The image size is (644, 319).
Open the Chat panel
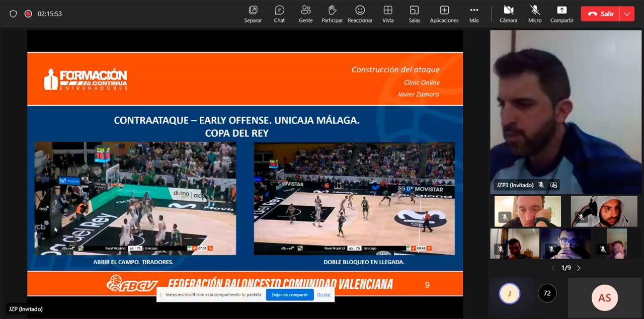[279, 14]
